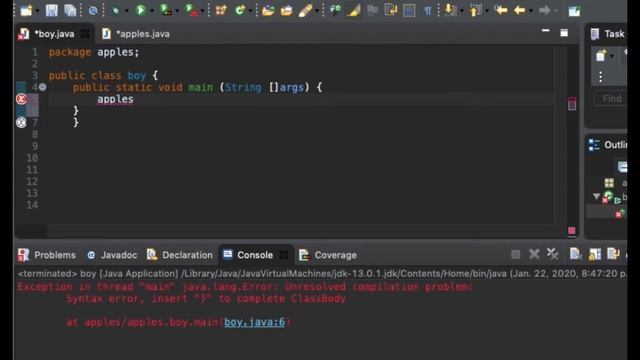Viewport: 640px width, 360px height.
Task: Click the error marker on line 5
Action: click(x=21, y=99)
